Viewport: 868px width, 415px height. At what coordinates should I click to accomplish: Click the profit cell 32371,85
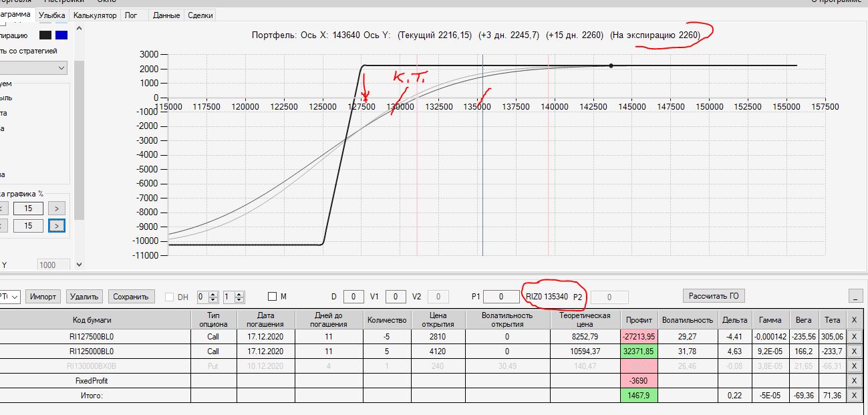pyautogui.click(x=639, y=352)
